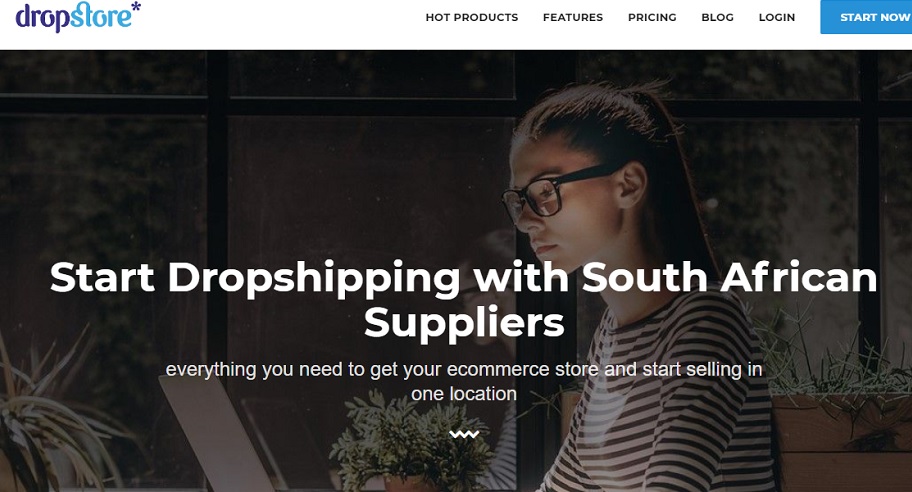Screen dimensions: 912x492
Task: Click the wooden planter box at right
Action: pyautogui.click(x=842, y=442)
